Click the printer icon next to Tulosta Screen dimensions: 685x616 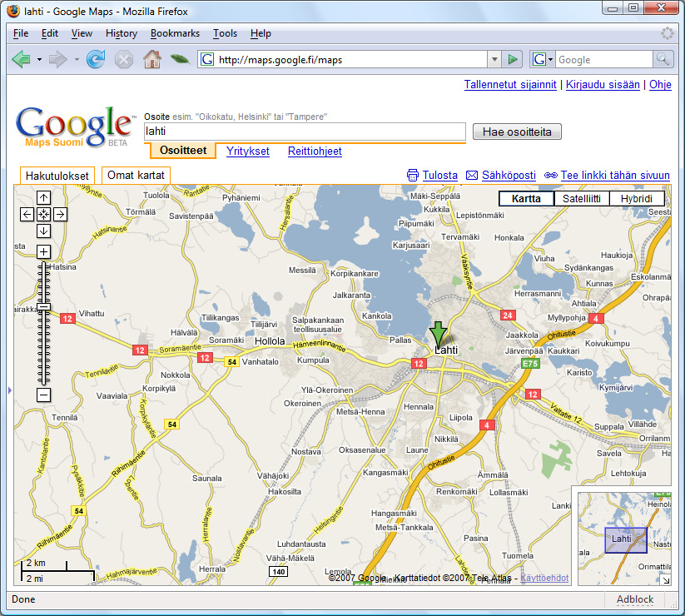coord(412,175)
